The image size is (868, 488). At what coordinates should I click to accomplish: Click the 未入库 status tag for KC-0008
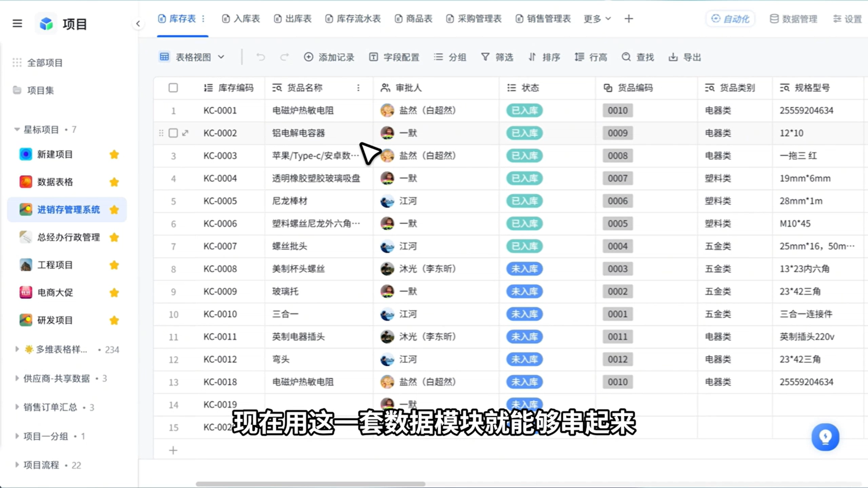tap(524, 269)
